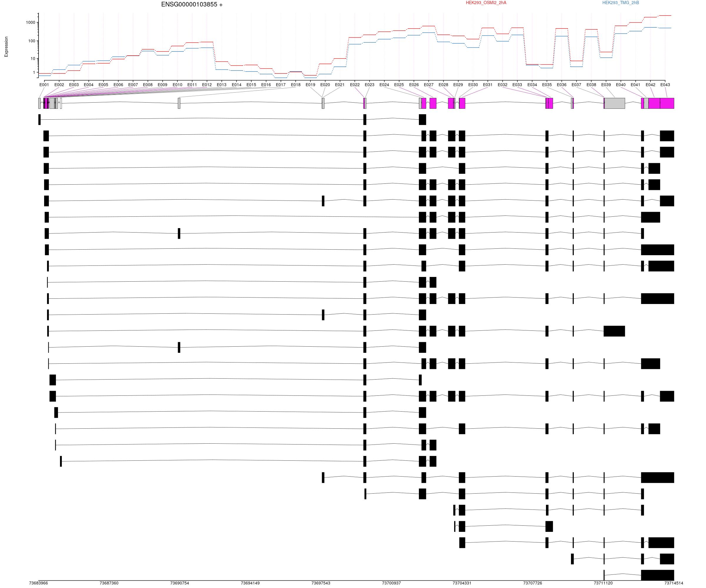Click exon label E024
706x588 pixels.
384,85
